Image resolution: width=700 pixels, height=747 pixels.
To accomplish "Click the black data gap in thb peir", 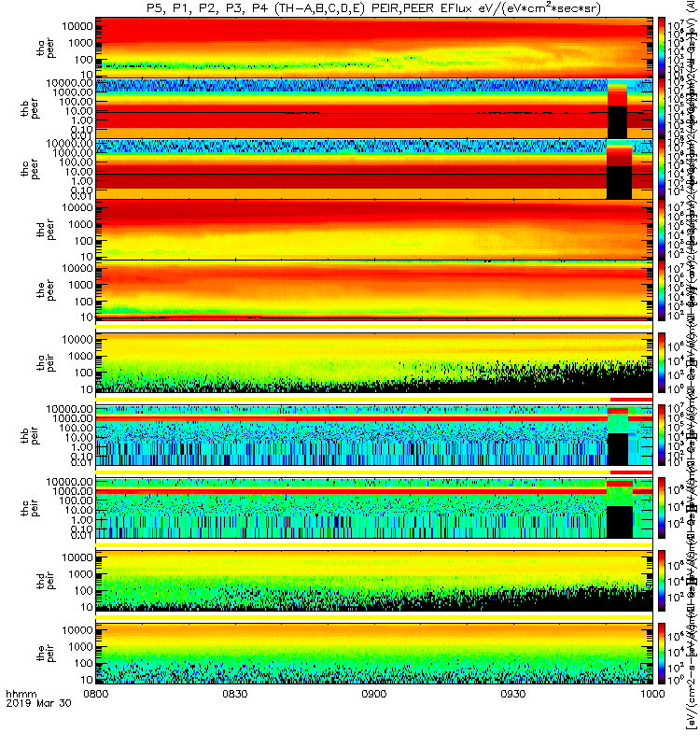I will coord(618,449).
